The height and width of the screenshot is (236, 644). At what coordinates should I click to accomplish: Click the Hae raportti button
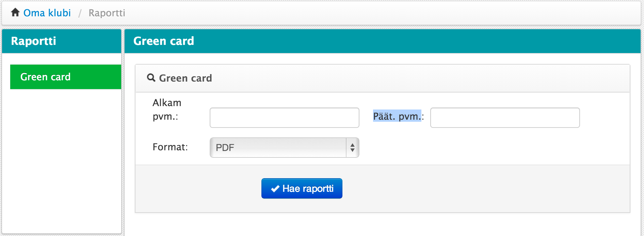(302, 188)
